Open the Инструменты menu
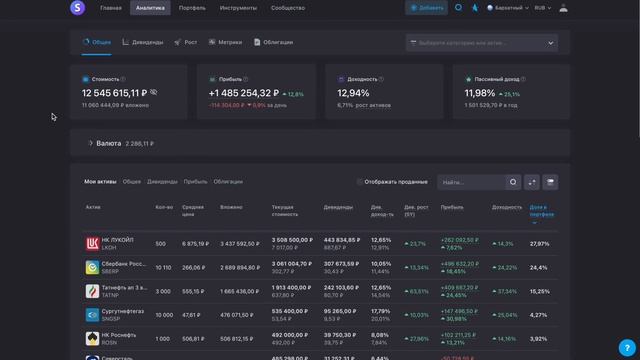This screenshot has width=640, height=360. click(x=238, y=8)
